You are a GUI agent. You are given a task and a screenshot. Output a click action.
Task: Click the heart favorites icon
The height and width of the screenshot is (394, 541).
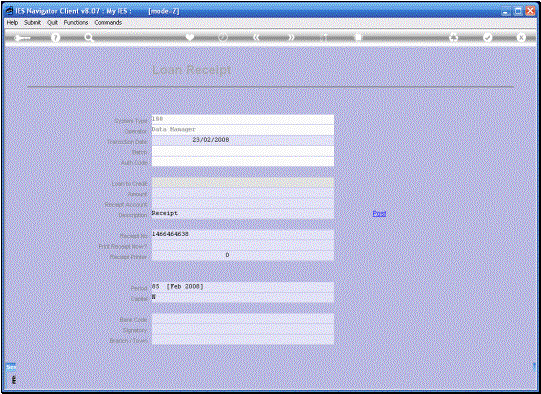(190, 37)
